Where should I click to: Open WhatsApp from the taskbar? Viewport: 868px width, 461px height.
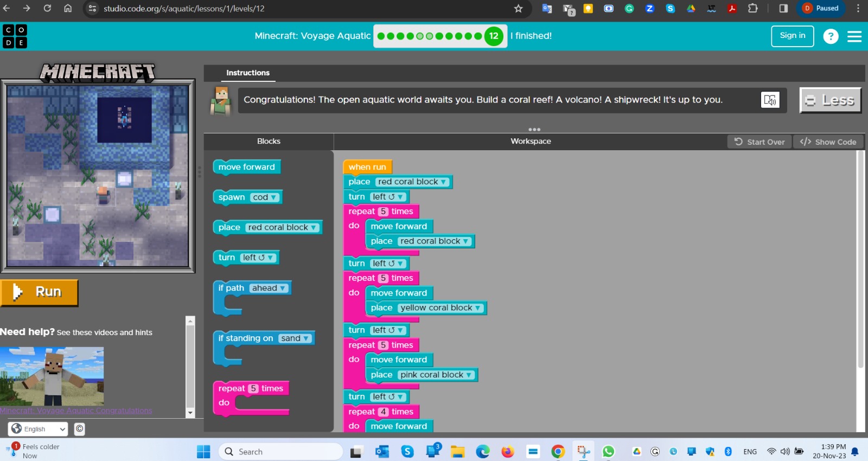point(609,451)
